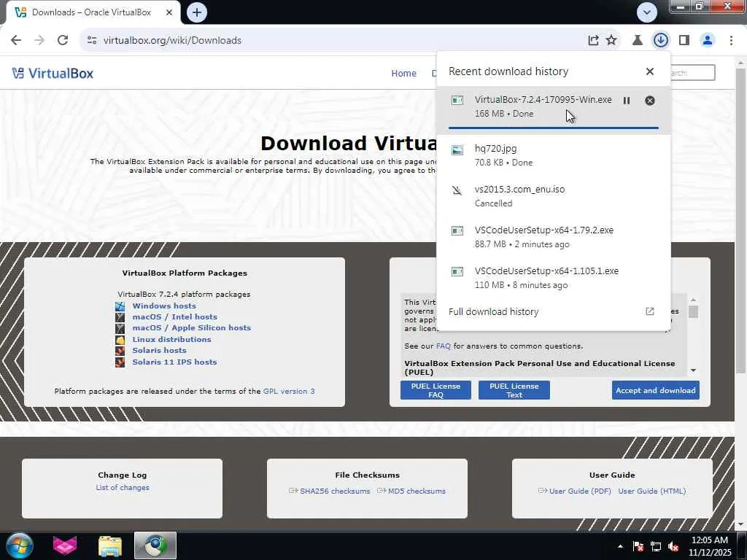
Task: Click the page vertical scrollbar thumb
Action: (x=740, y=222)
